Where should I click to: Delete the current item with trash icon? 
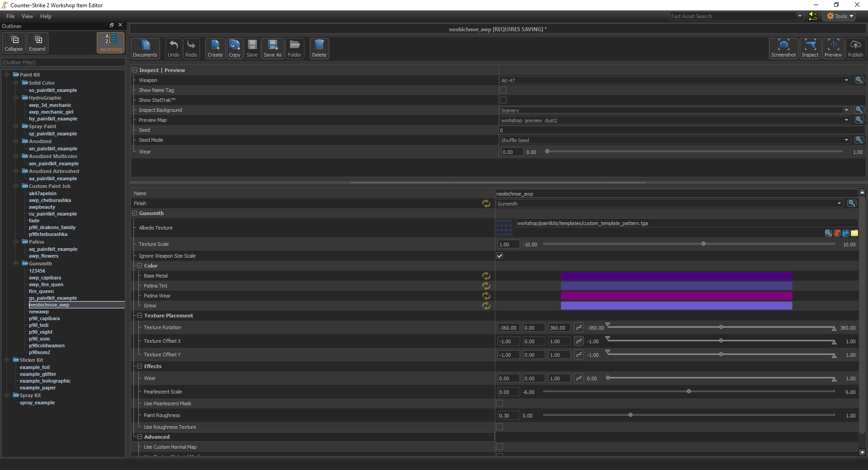click(319, 48)
